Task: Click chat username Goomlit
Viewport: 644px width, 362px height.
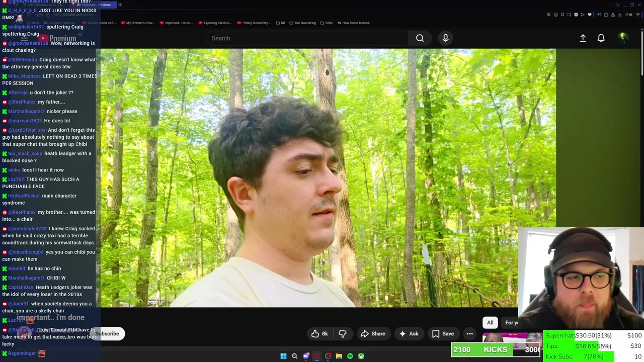Action: 17,269
